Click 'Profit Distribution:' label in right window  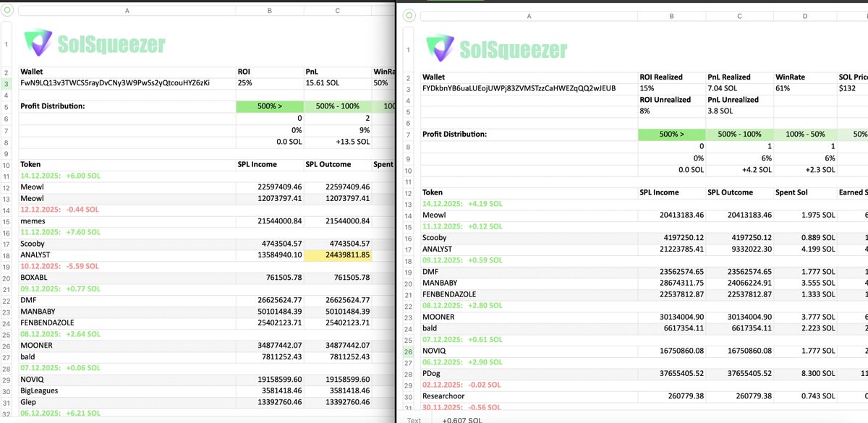click(455, 134)
